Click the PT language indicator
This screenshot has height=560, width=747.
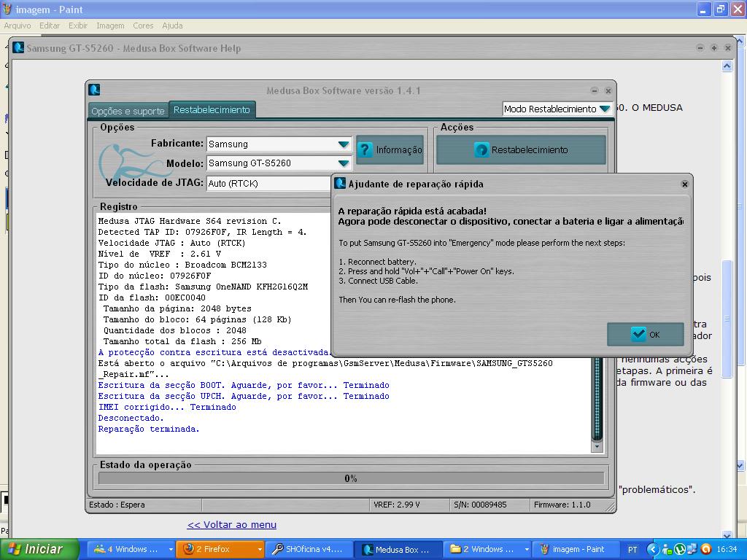click(x=632, y=550)
